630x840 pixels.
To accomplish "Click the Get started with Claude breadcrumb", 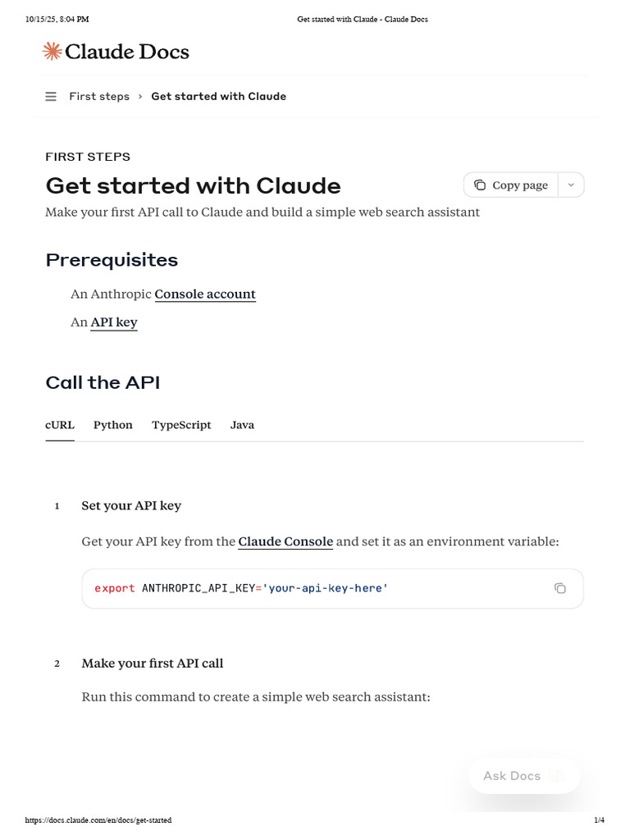I will pyautogui.click(x=218, y=97).
